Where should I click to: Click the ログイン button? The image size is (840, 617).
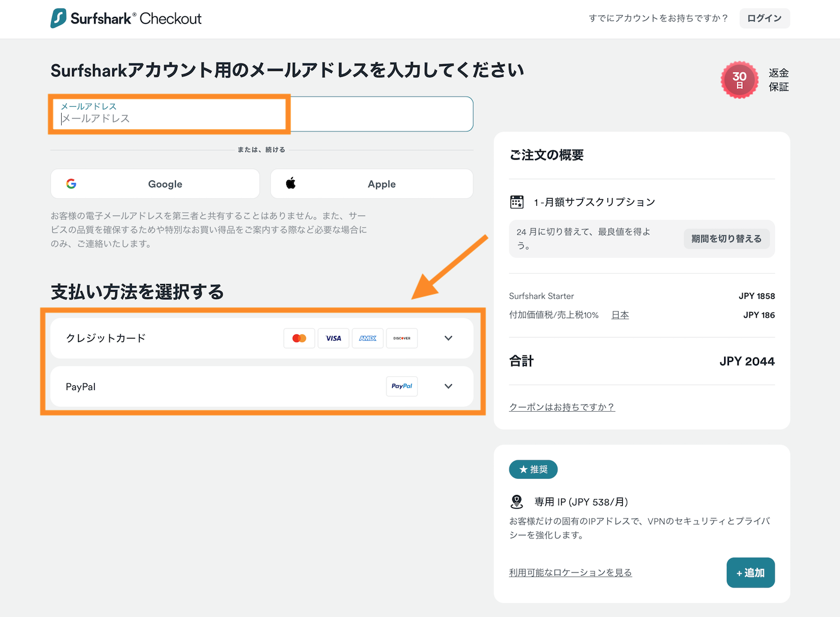coord(764,18)
